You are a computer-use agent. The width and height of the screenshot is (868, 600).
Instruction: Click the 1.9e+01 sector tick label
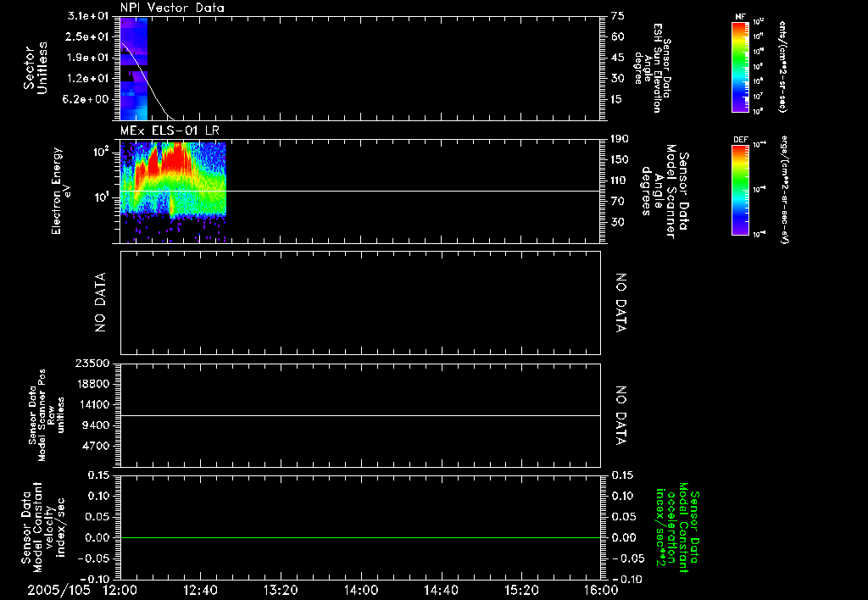click(x=87, y=58)
